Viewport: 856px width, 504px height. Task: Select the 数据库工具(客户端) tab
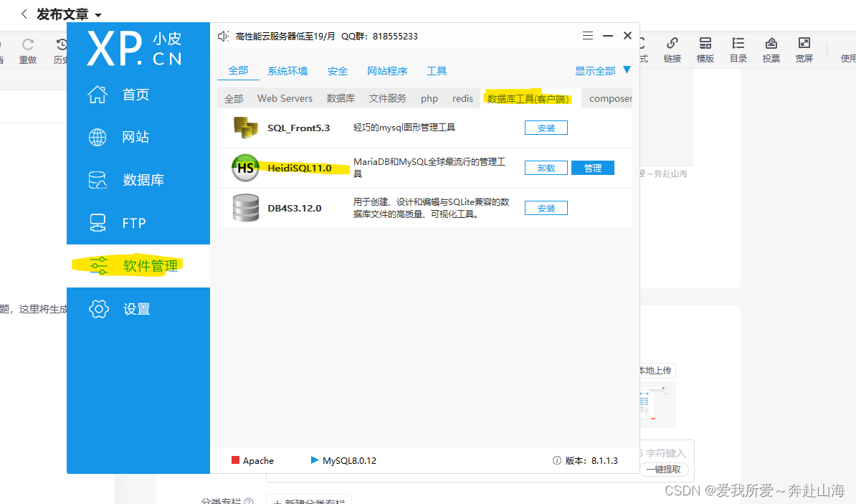click(528, 99)
